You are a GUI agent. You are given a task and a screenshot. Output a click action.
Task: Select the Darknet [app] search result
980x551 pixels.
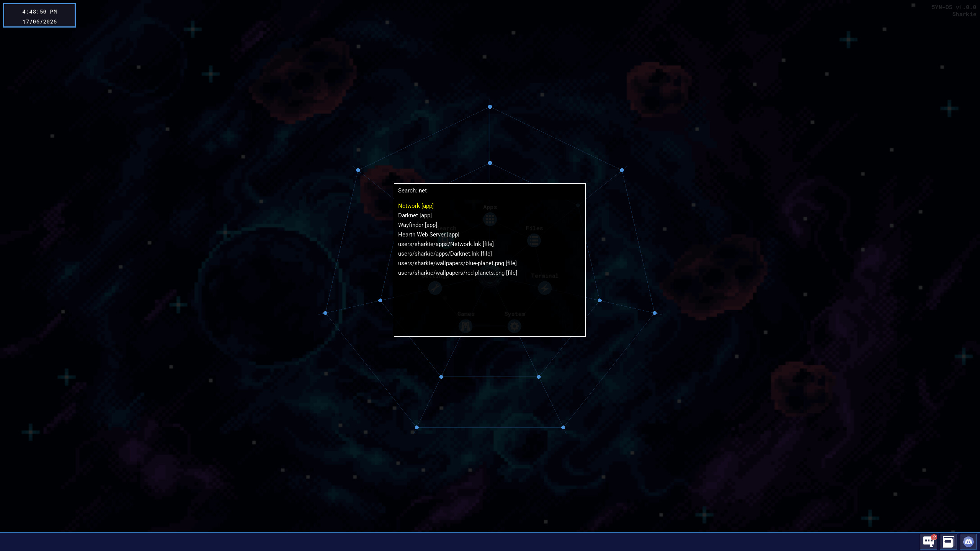pyautogui.click(x=415, y=215)
